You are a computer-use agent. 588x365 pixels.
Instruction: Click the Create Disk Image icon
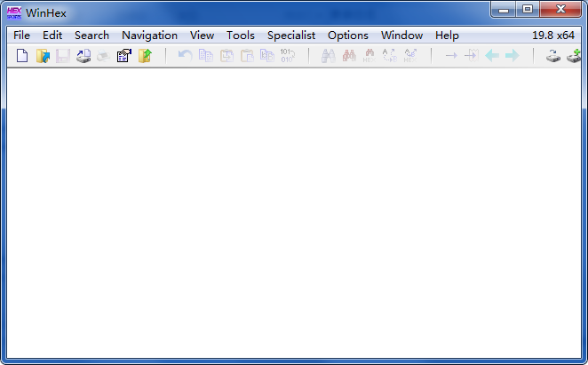coord(83,56)
